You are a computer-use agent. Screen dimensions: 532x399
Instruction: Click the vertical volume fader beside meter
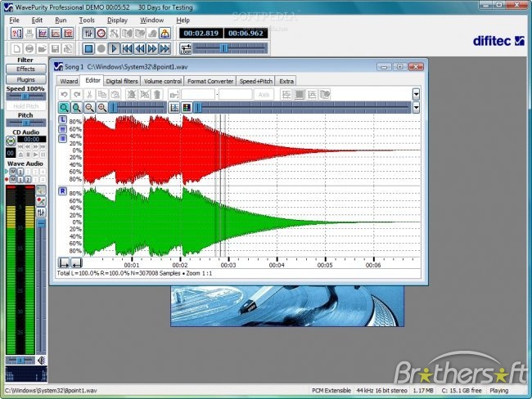coord(41,285)
